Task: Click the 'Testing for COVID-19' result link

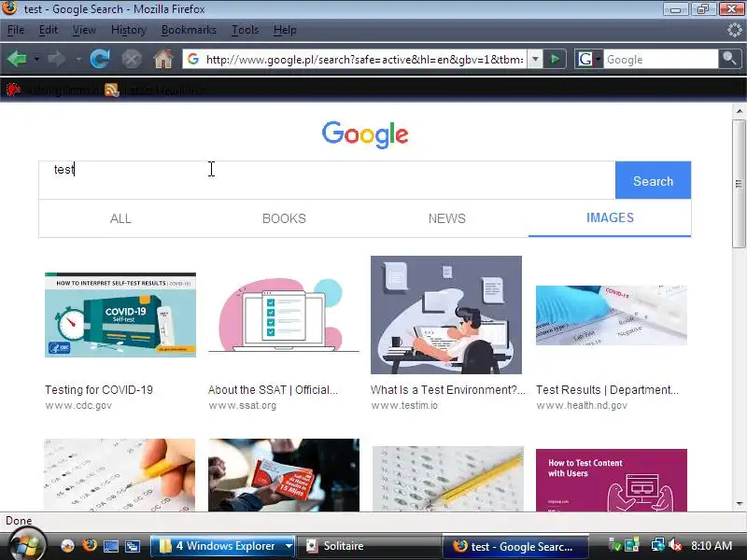Action: point(99,390)
